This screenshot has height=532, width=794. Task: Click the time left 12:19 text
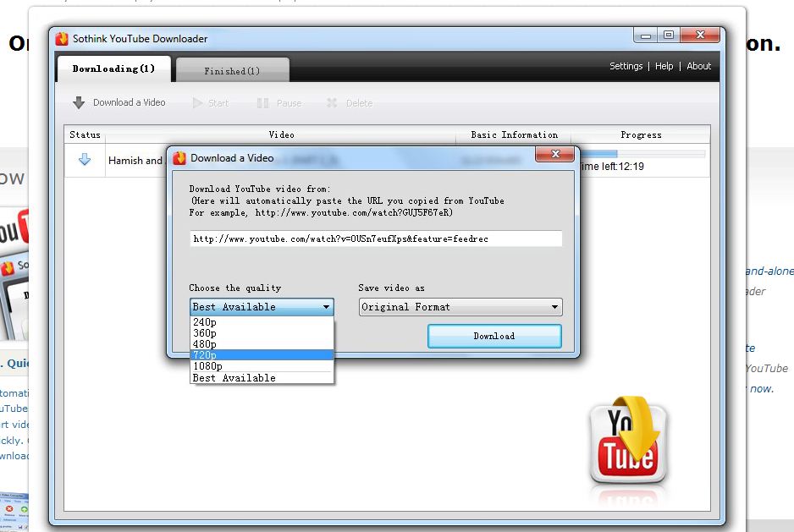[x=612, y=167]
